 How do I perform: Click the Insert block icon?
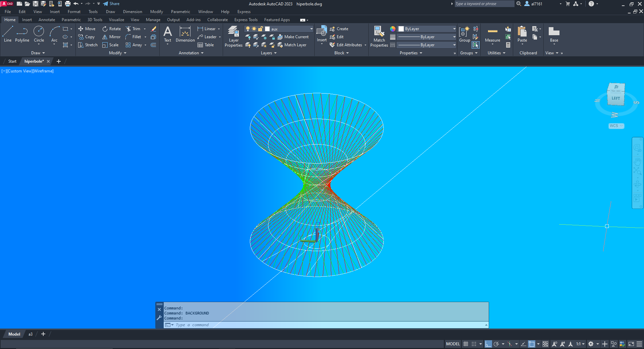(322, 32)
